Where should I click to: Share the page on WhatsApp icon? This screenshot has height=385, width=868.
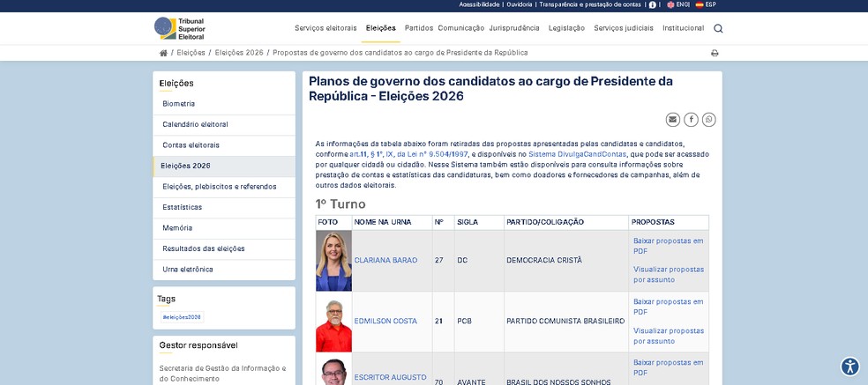point(708,120)
